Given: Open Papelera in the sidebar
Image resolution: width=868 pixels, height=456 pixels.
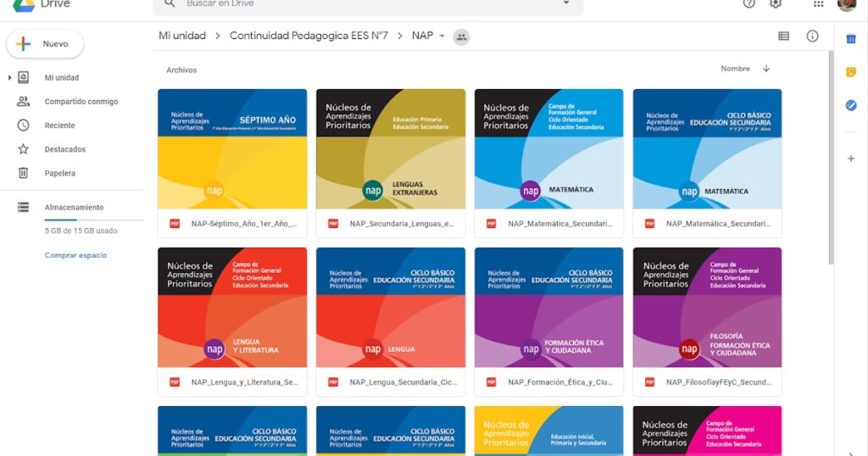Looking at the screenshot, I should [x=59, y=173].
